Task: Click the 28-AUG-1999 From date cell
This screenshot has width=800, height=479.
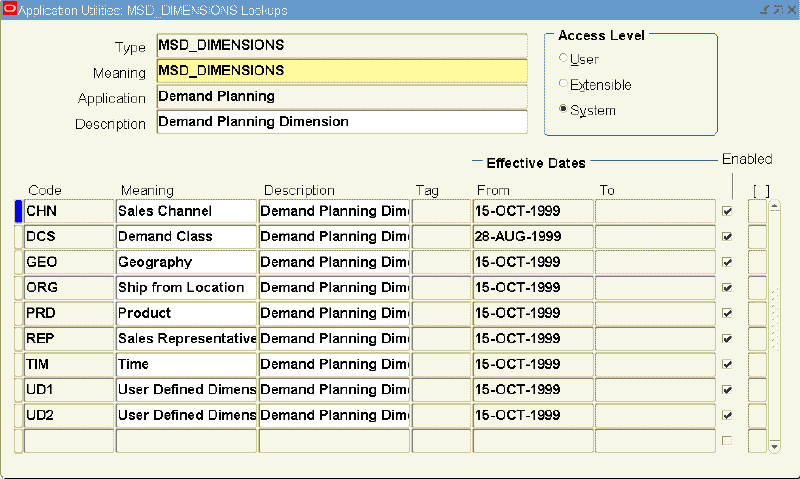Action: [x=533, y=237]
